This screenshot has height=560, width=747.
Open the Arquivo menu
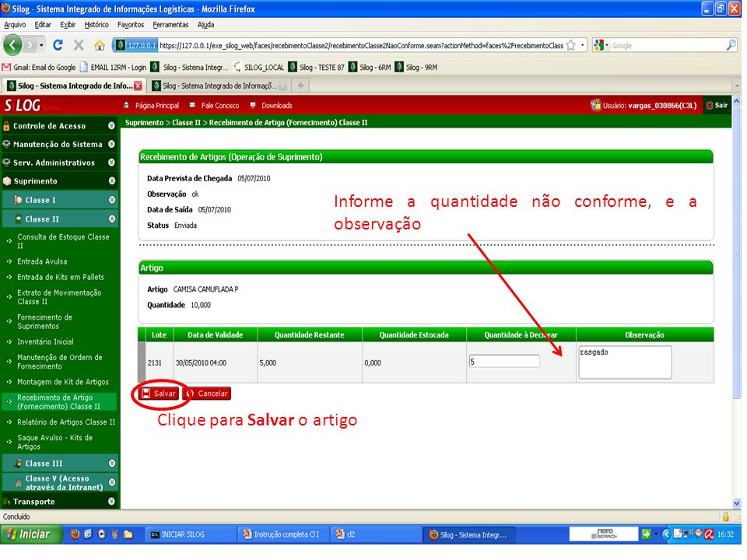[15, 25]
